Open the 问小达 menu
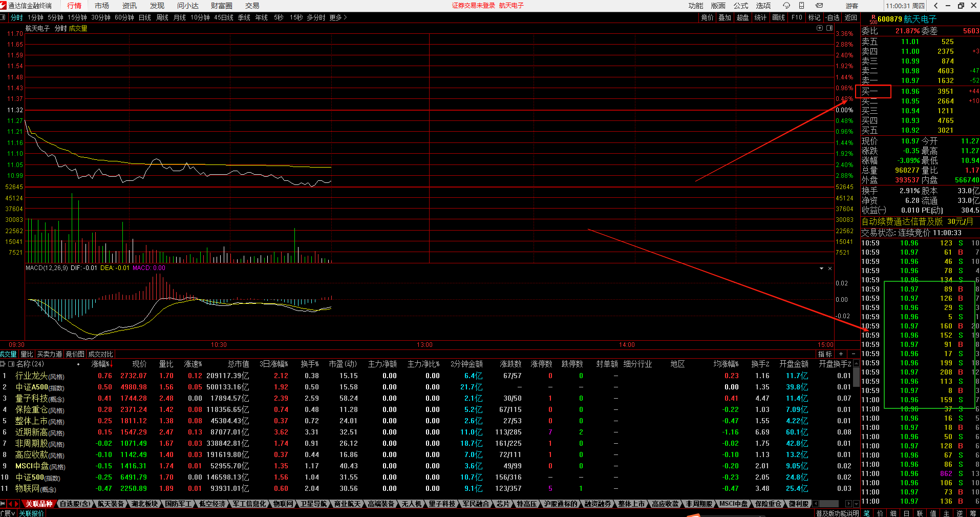 click(x=188, y=6)
